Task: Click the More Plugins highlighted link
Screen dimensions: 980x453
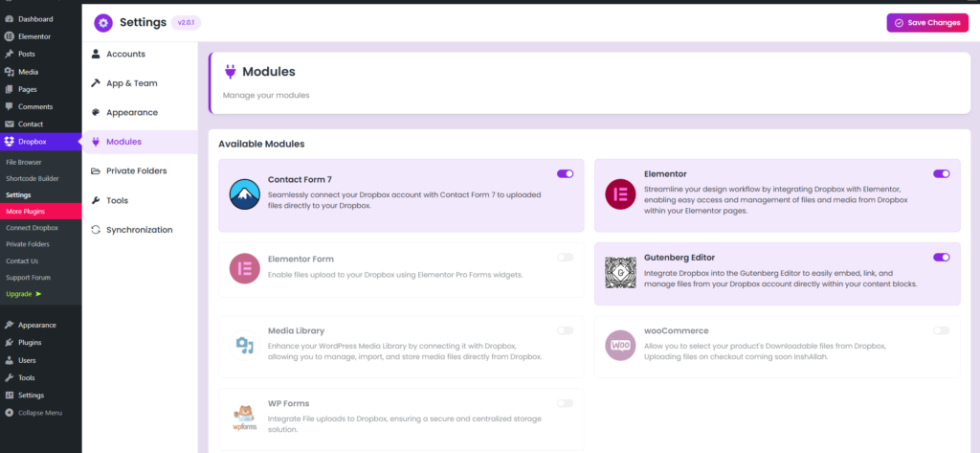Action: point(40,212)
